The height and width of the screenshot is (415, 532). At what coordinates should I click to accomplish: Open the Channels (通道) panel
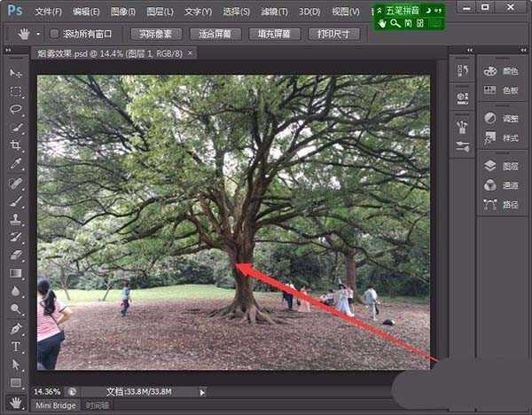[501, 185]
